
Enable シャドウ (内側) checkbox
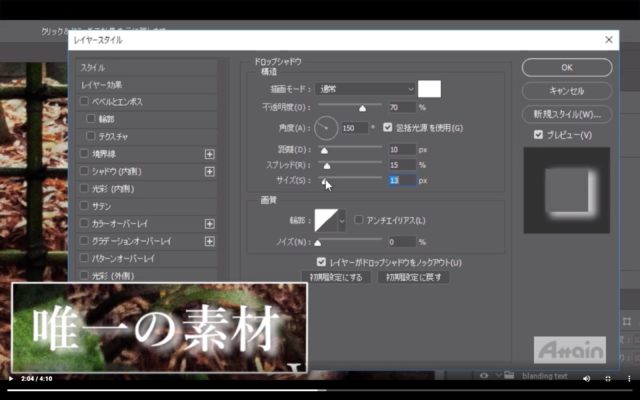click(84, 171)
